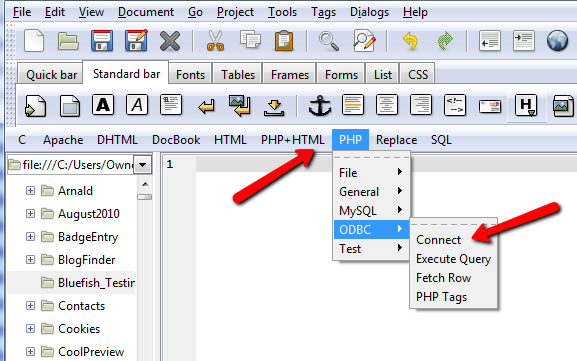Expand the Test submenu
This screenshot has width=577, height=361.
[371, 249]
